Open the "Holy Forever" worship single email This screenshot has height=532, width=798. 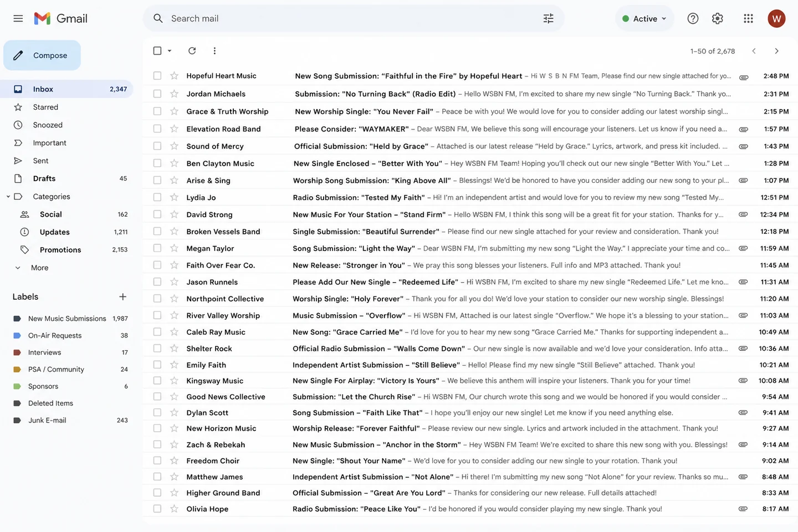click(x=469, y=299)
